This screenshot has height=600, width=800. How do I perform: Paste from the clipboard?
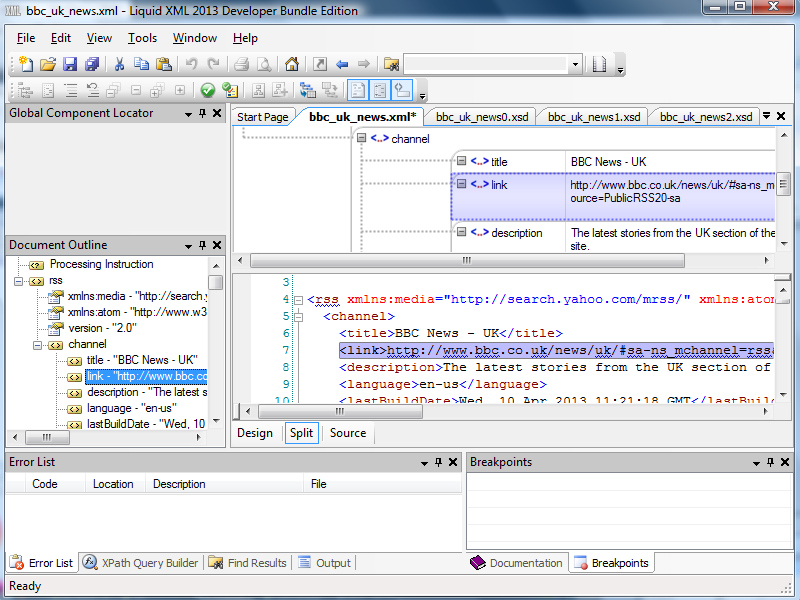coord(163,64)
